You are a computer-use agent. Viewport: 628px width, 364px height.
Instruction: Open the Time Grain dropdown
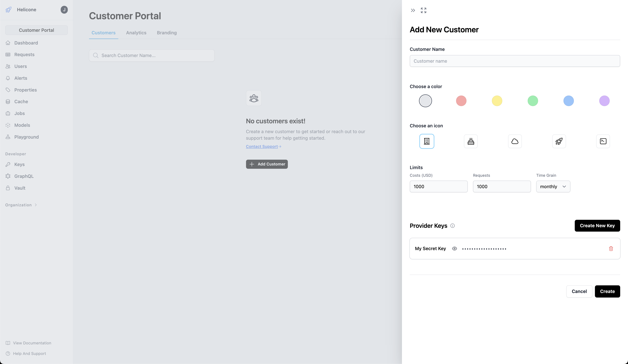click(553, 186)
